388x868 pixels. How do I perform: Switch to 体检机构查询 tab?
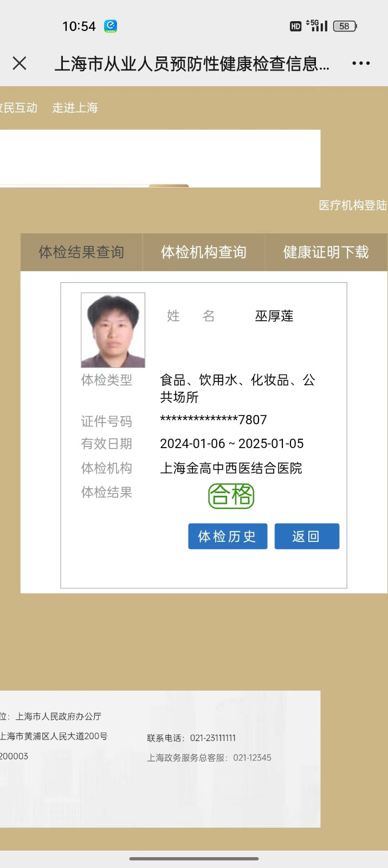click(204, 252)
